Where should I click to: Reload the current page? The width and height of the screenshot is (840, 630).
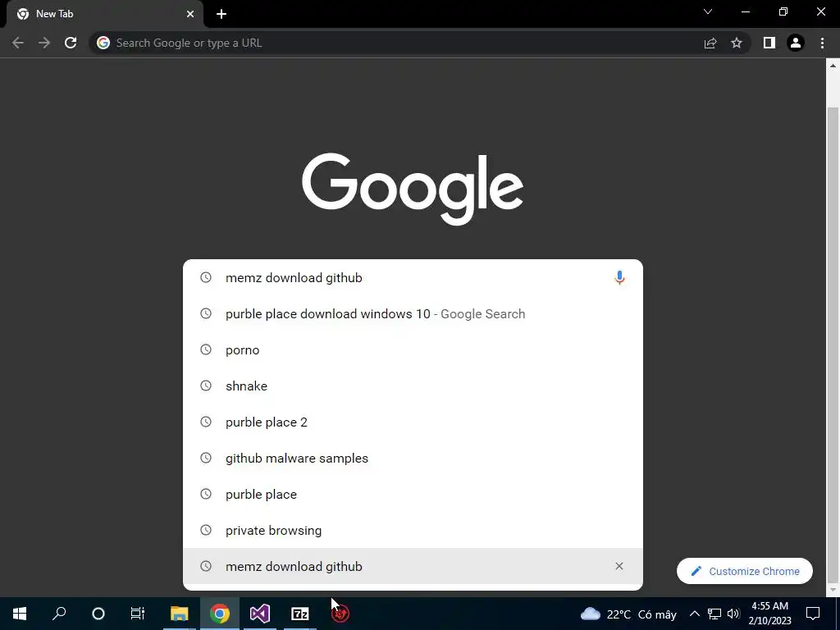(x=71, y=43)
